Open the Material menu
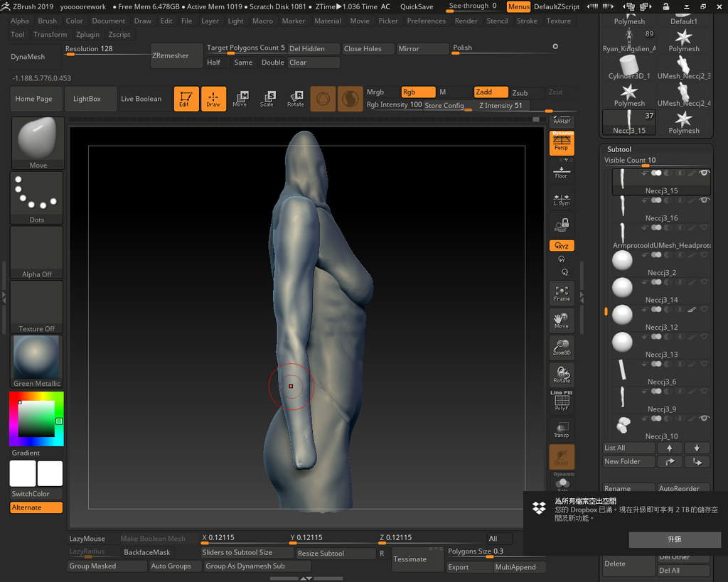728x582 pixels. point(327,21)
